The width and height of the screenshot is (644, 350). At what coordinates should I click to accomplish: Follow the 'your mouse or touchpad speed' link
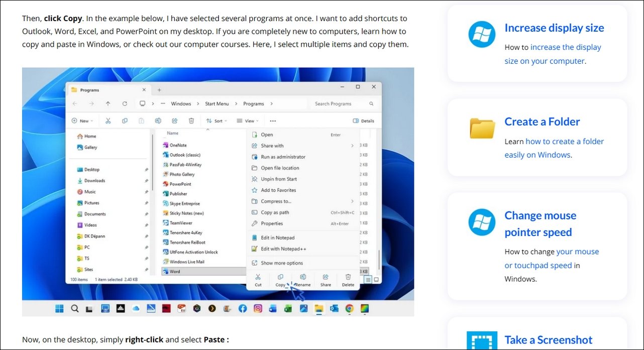pyautogui.click(x=552, y=258)
